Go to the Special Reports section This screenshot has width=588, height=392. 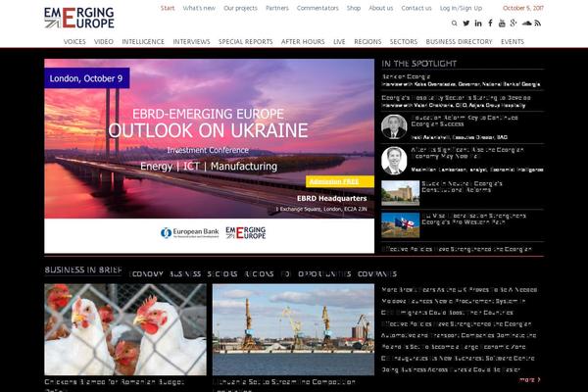point(246,41)
